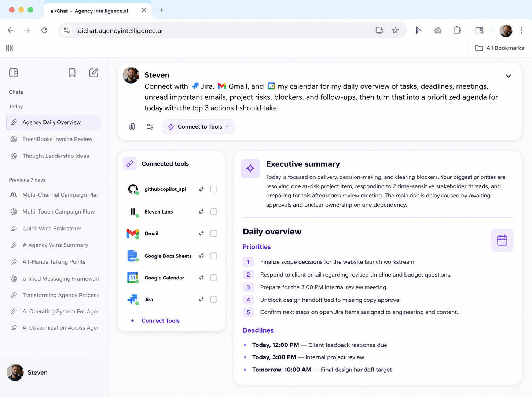Refresh the Eleven Labs connection
Image resolution: width=532 pixels, height=397 pixels.
click(x=201, y=212)
